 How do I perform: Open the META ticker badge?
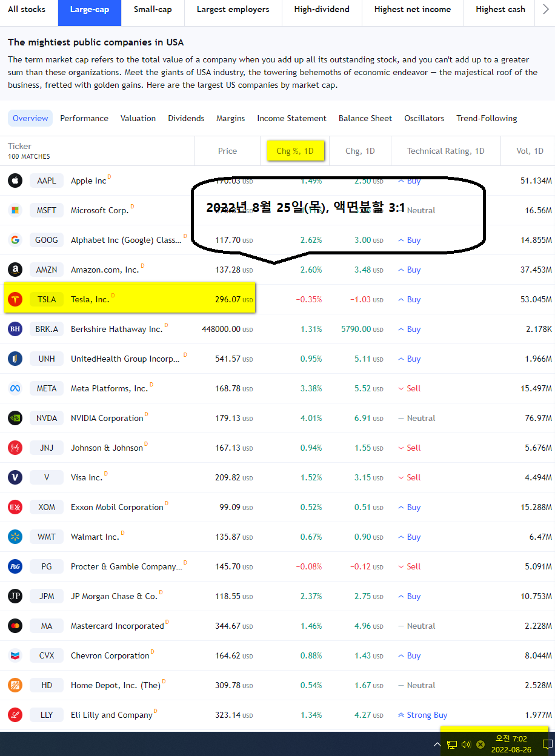[47, 388]
